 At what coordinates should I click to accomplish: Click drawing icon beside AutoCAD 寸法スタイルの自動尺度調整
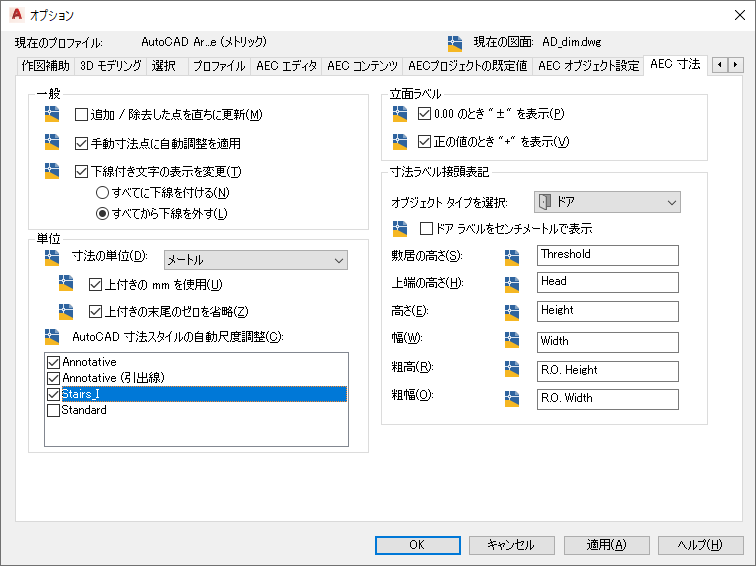[x=52, y=337]
